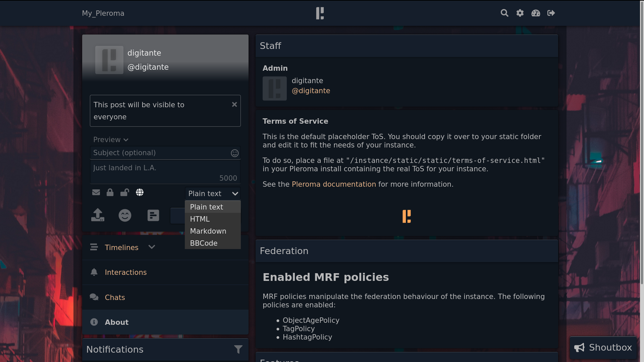Set post visibility to unlisted

(x=124, y=192)
